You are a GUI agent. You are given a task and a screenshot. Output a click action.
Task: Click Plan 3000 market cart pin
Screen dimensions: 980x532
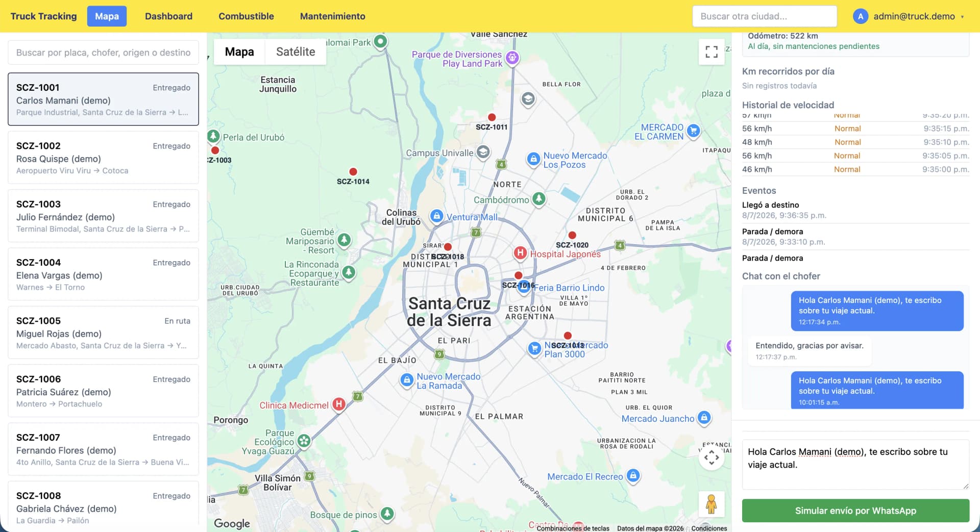pyautogui.click(x=534, y=349)
